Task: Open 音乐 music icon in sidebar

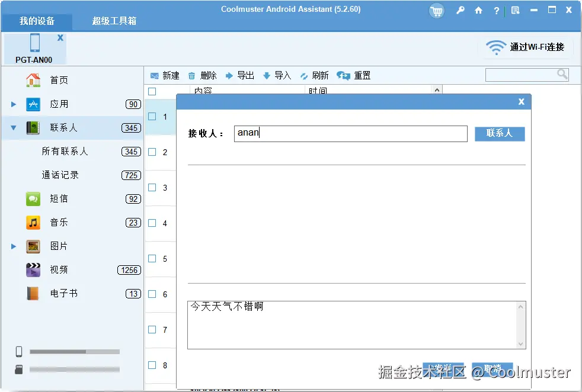Action: (x=33, y=223)
